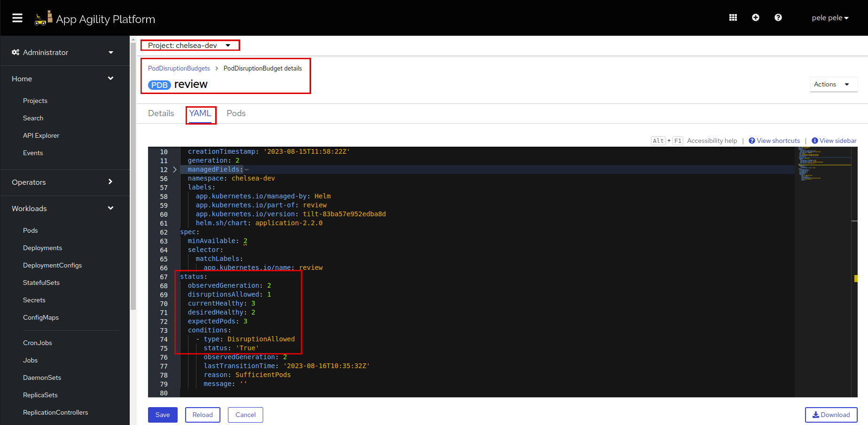Click DaemonSets in the Workloads sidebar

click(42, 378)
